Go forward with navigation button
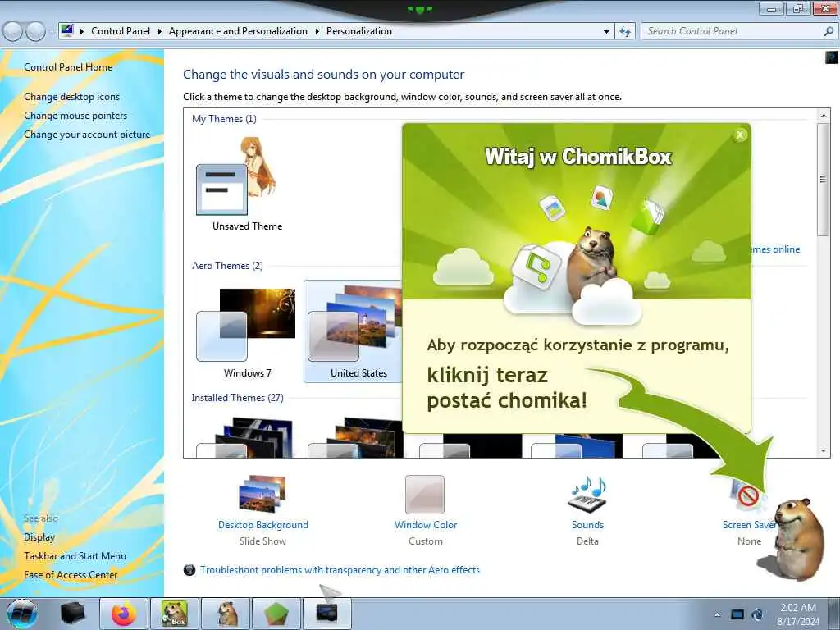The image size is (840, 630). click(x=36, y=32)
